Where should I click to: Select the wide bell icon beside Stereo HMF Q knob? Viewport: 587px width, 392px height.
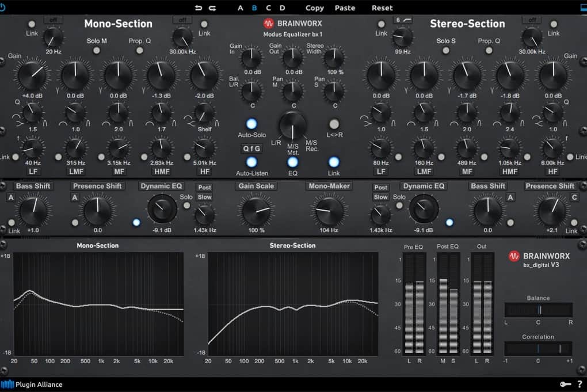pyautogui.click(x=497, y=124)
